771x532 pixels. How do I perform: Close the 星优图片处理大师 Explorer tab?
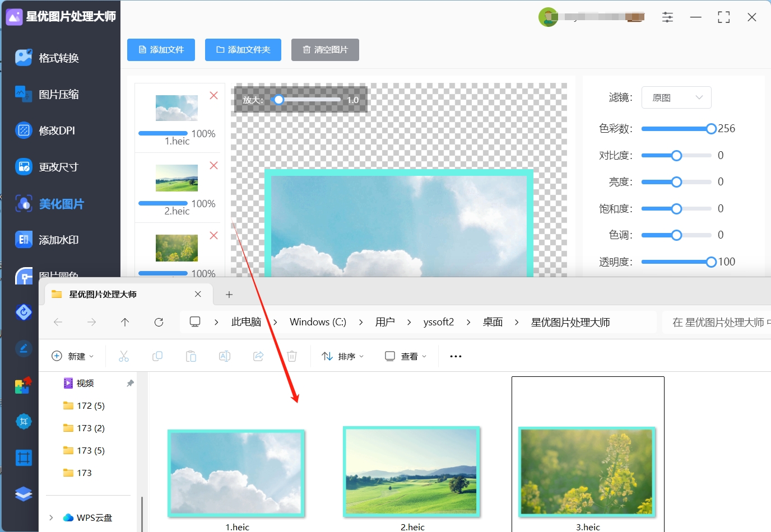click(x=198, y=294)
